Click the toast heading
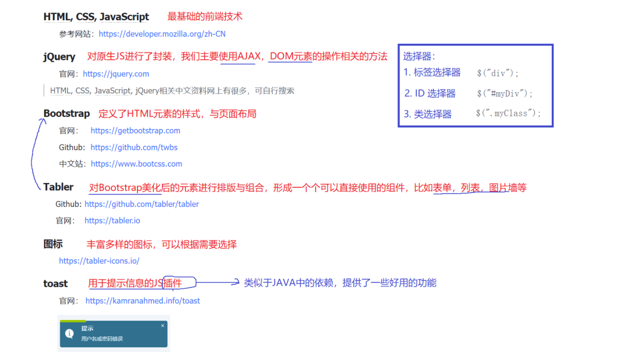644x359 pixels. [x=55, y=283]
